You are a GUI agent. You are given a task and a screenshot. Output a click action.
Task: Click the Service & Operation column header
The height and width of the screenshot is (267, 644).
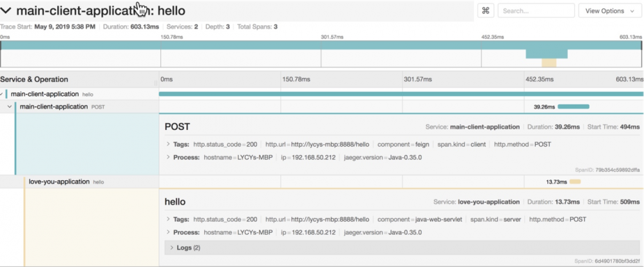[x=34, y=80]
